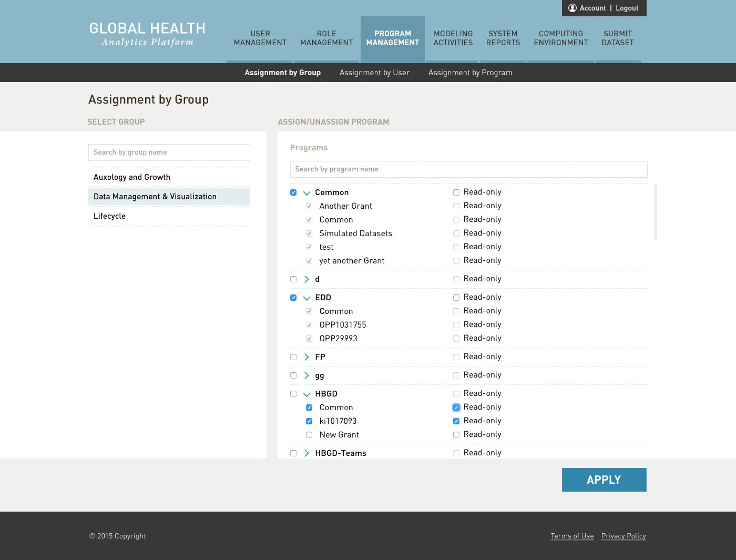Open MODELING ACTIVITIES
Image resolution: width=736 pixels, height=560 pixels.
coord(453,38)
